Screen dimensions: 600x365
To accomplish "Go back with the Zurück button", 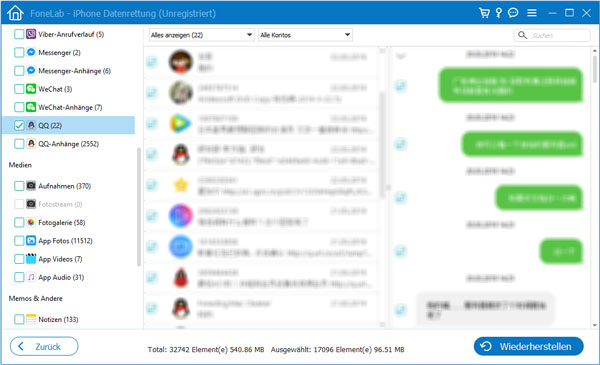I will click(x=44, y=347).
